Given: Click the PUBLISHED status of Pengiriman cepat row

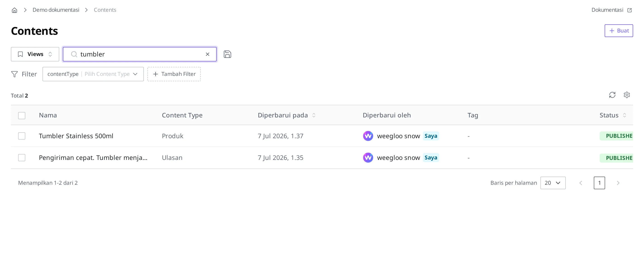Looking at the screenshot, I should coord(616,158).
